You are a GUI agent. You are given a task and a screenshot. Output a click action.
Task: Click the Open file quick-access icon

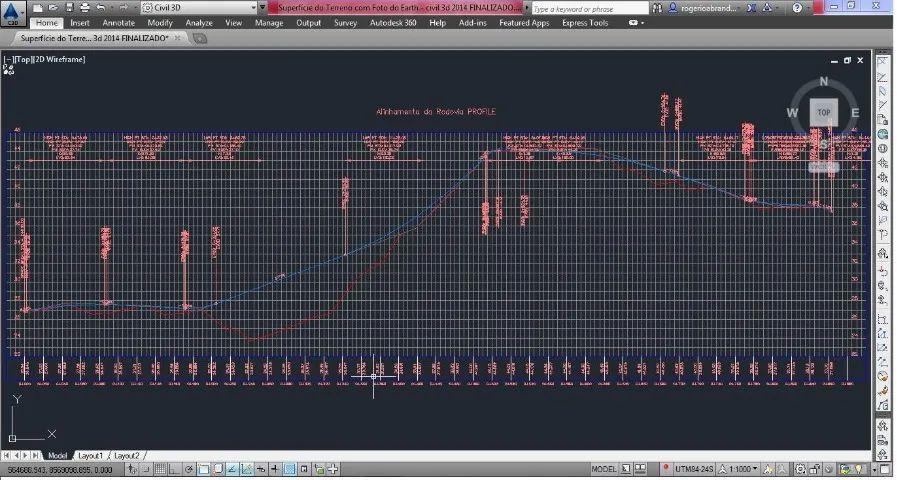53,8
